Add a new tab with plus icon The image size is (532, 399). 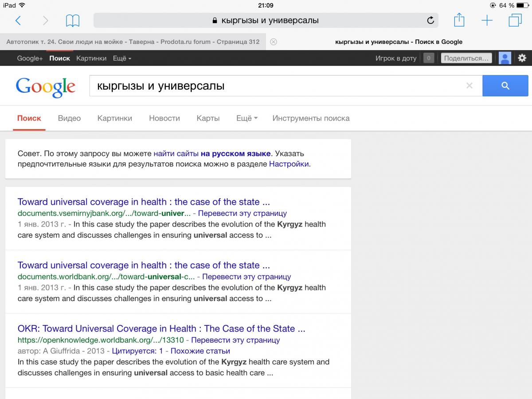[x=487, y=20]
